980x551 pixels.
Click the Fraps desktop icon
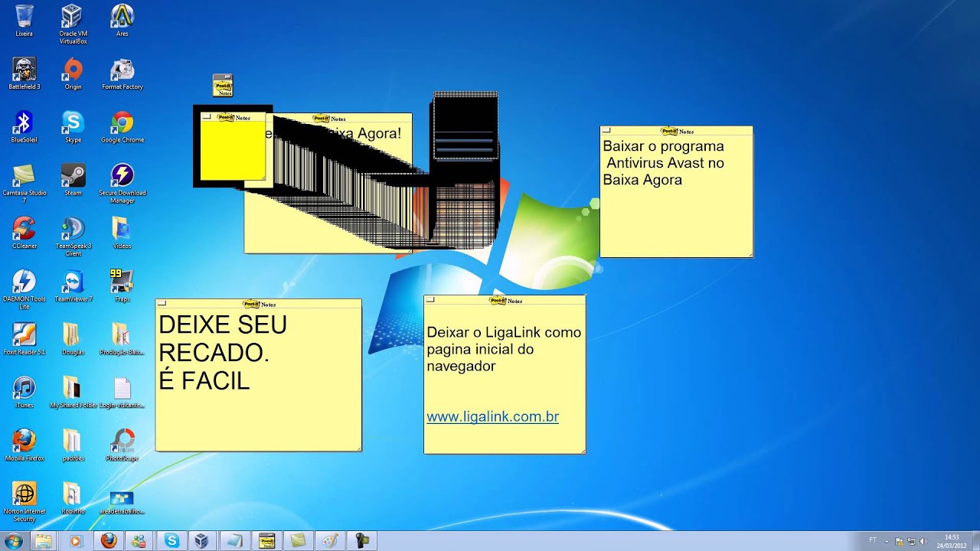pos(122,285)
